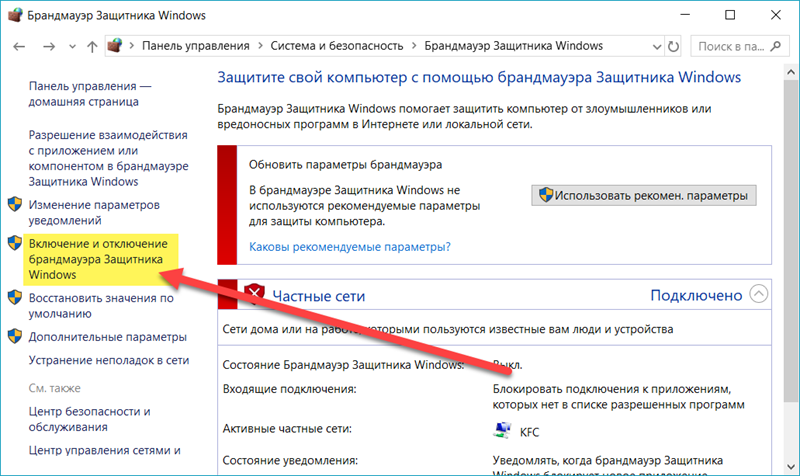Viewport: 800px width, 476px height.
Task: Click the 'KFC' network name
Action: pyautogui.click(x=530, y=432)
